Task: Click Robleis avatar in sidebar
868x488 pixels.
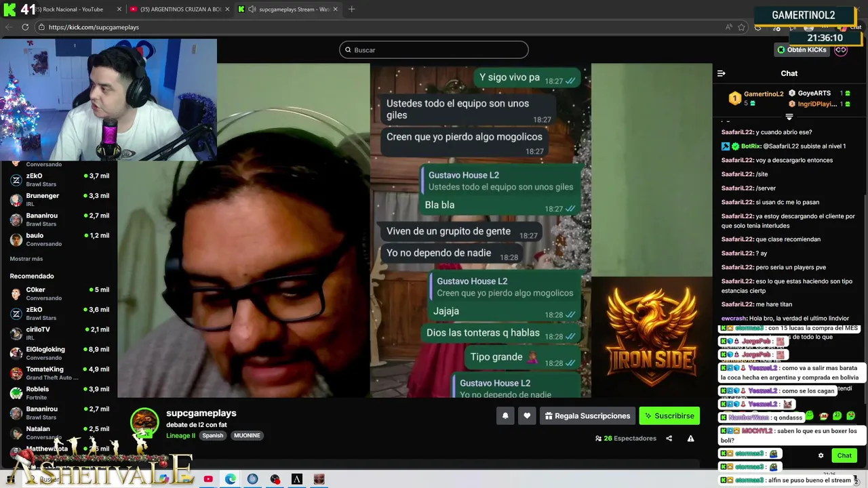Action: (16, 392)
